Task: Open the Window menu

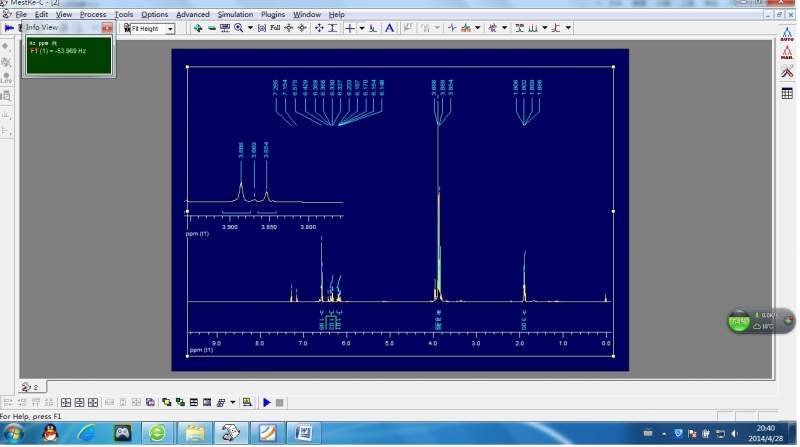Action: [307, 14]
